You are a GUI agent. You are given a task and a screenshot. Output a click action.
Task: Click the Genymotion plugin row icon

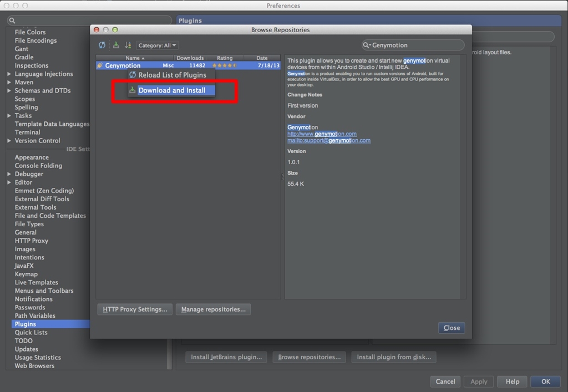point(100,65)
